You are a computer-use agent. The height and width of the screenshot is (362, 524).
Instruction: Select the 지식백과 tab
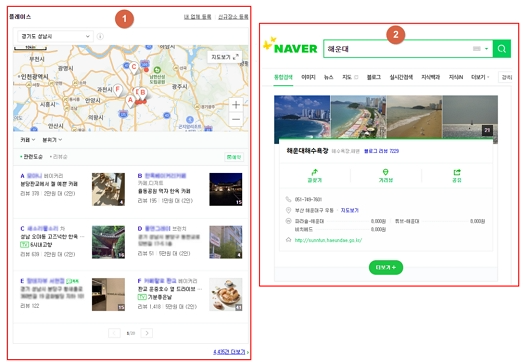pyautogui.click(x=430, y=77)
